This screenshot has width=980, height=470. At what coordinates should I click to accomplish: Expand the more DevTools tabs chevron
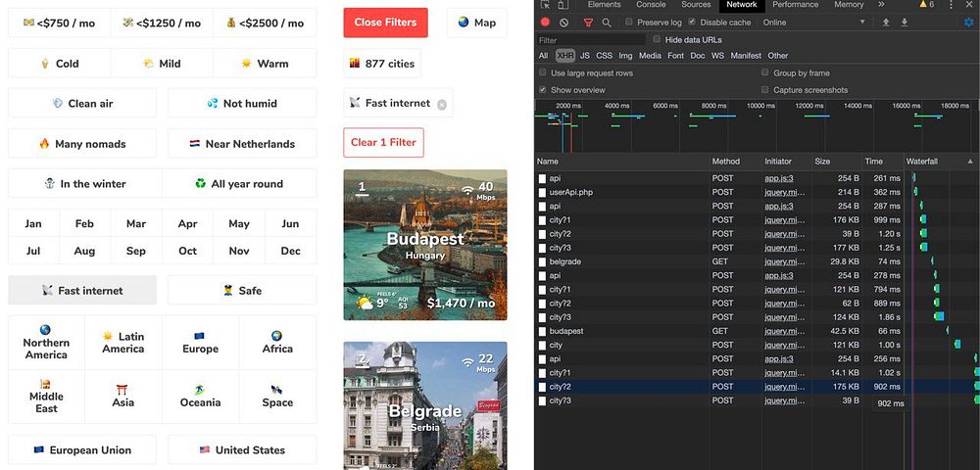pyautogui.click(x=881, y=4)
